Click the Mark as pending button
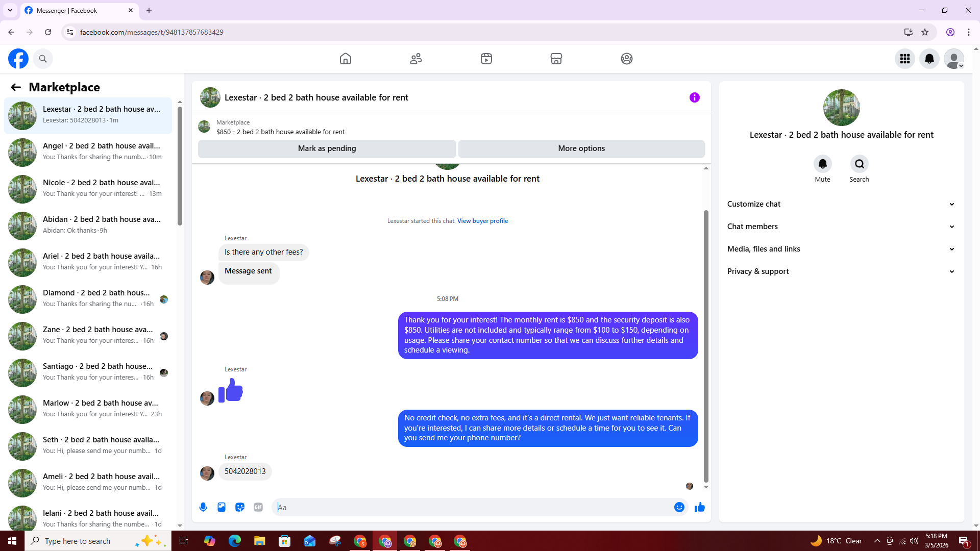The width and height of the screenshot is (980, 551). click(327, 148)
